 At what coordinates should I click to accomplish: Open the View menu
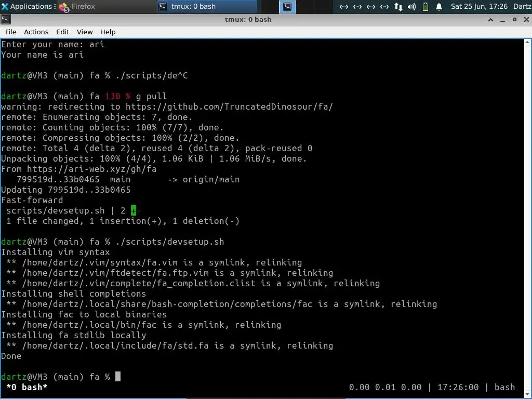(85, 32)
